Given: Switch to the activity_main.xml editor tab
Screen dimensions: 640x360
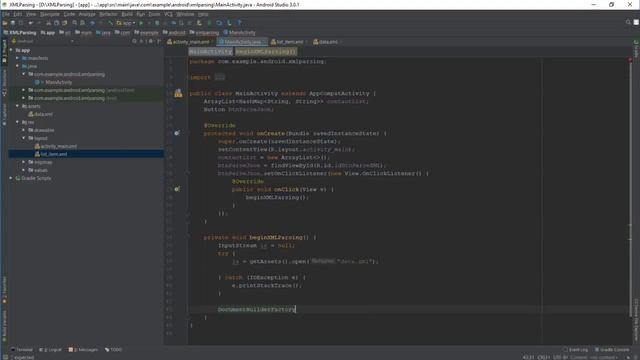Looking at the screenshot, I should (x=190, y=42).
